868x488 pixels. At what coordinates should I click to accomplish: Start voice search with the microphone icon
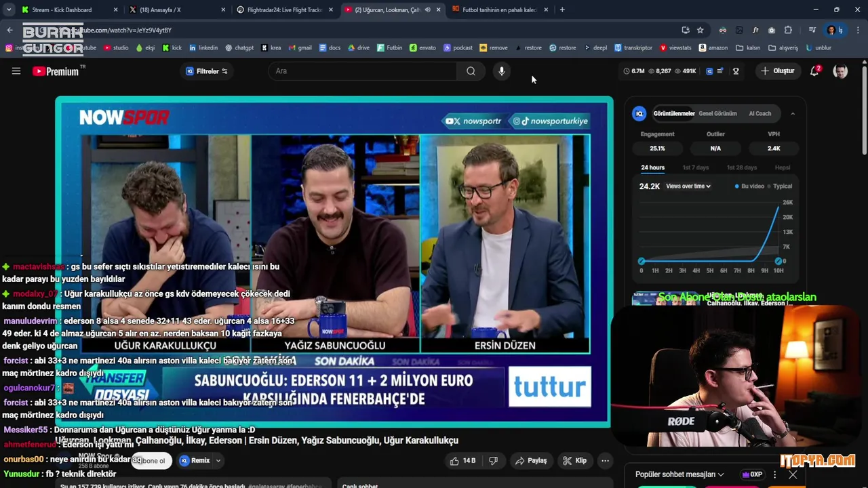[x=501, y=71]
